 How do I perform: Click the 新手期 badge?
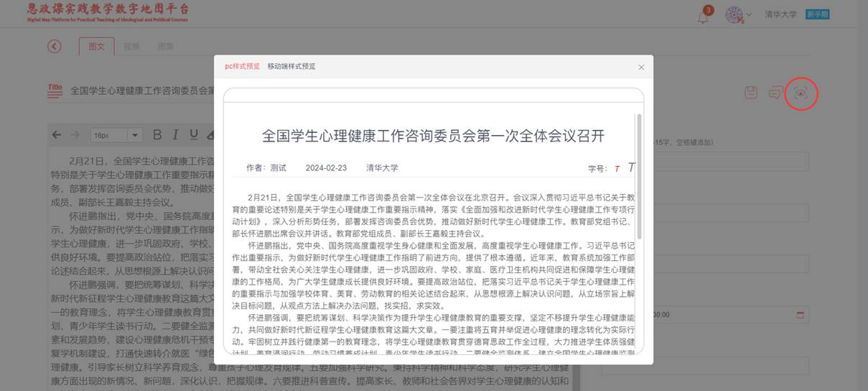[x=817, y=14]
